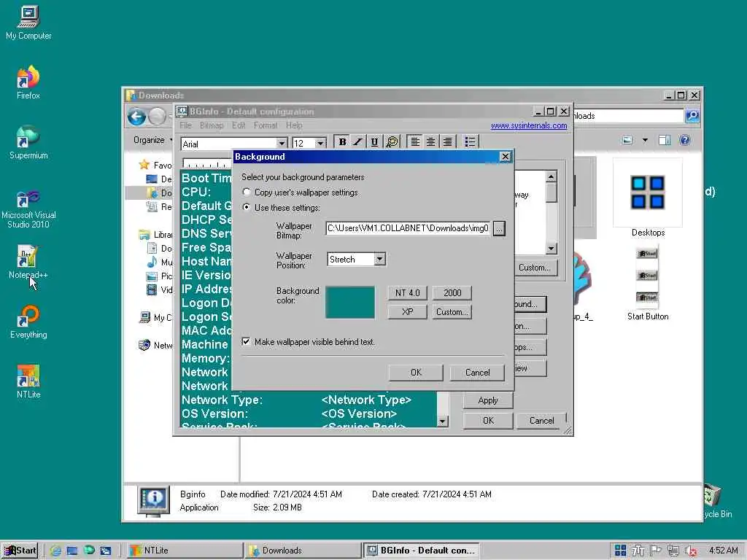The width and height of the screenshot is (747, 560).
Task: Select the Desktops file in Downloads
Action: click(648, 198)
